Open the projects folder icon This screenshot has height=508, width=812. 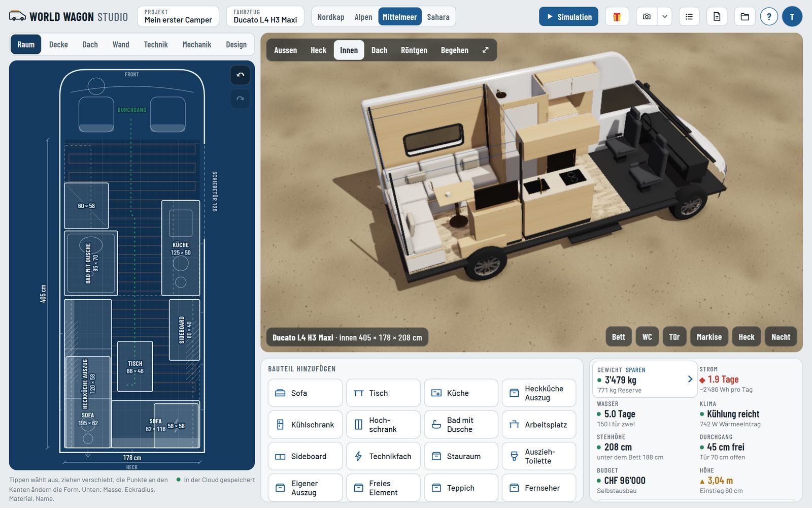745,17
